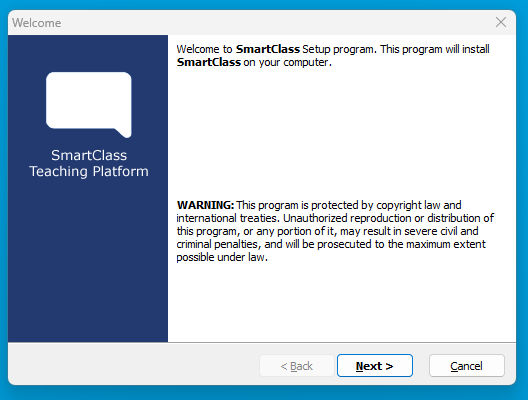The image size is (528, 400).
Task: Click the bold "WARNING:" label
Action: coord(205,205)
